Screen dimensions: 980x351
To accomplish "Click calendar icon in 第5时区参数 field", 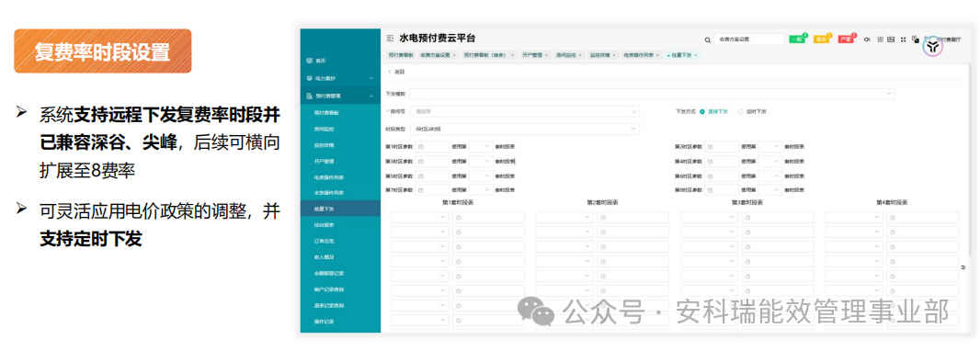I will pyautogui.click(x=421, y=175).
